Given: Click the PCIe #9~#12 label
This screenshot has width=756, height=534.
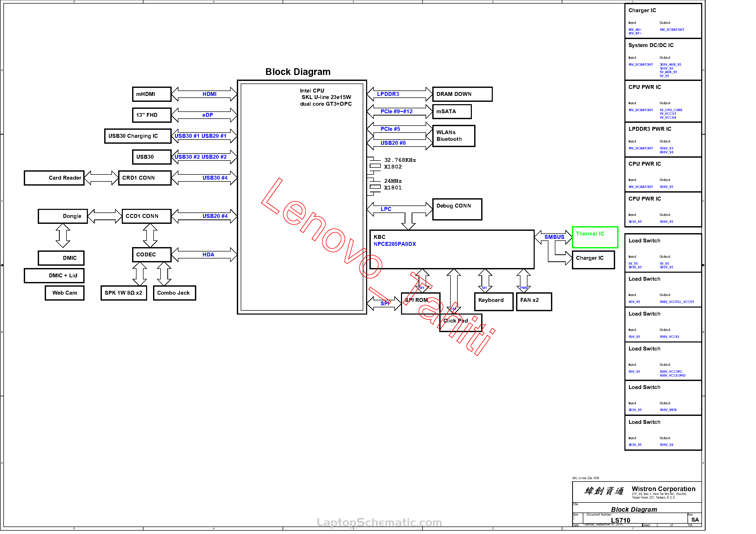Looking at the screenshot, I should coord(396,112).
